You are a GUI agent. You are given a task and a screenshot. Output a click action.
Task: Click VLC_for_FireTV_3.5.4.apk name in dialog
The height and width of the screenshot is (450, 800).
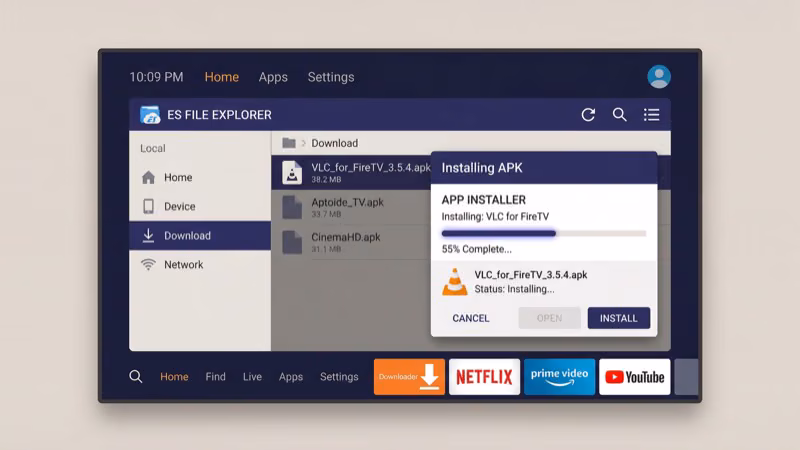point(531,274)
